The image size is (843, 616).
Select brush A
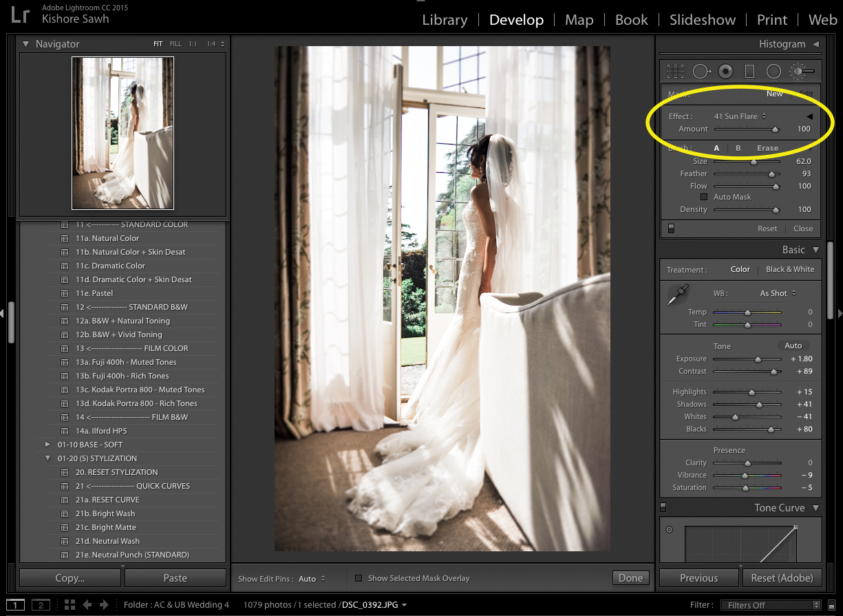tap(716, 148)
